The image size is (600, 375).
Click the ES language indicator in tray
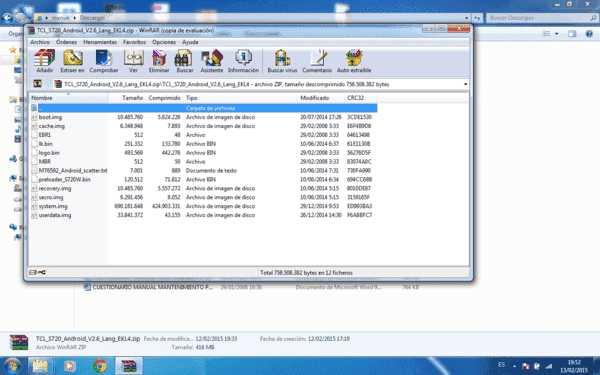[501, 365]
